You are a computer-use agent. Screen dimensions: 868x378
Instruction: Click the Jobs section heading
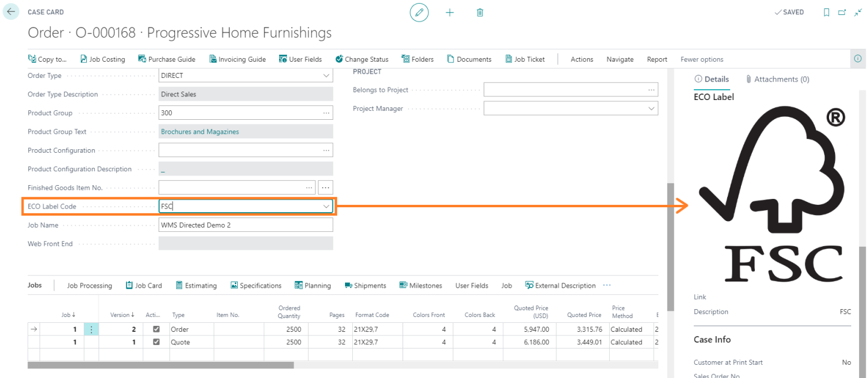[35, 285]
